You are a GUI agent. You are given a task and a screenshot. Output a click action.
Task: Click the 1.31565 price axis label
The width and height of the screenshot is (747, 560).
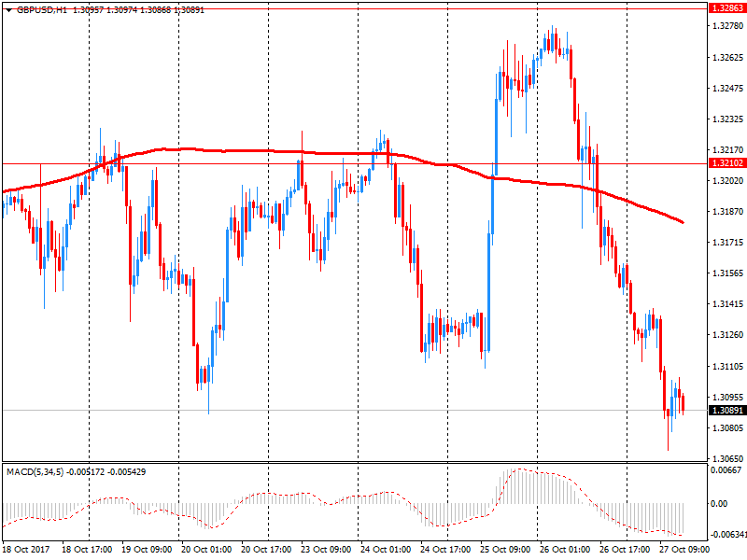(x=728, y=273)
